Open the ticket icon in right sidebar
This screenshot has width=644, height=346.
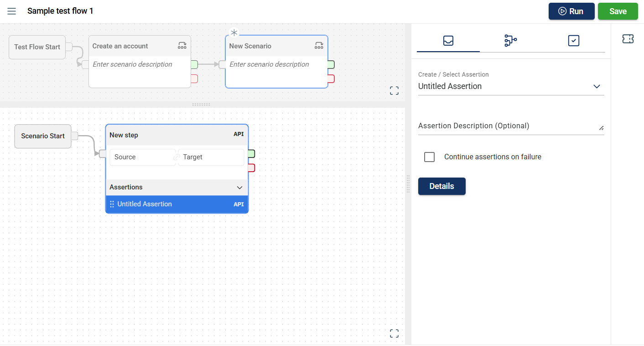pyautogui.click(x=628, y=39)
